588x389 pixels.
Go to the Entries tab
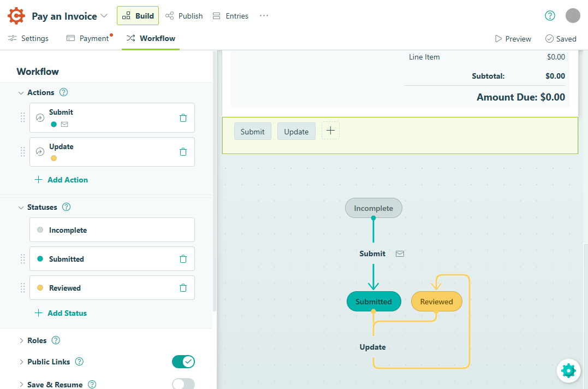click(230, 16)
